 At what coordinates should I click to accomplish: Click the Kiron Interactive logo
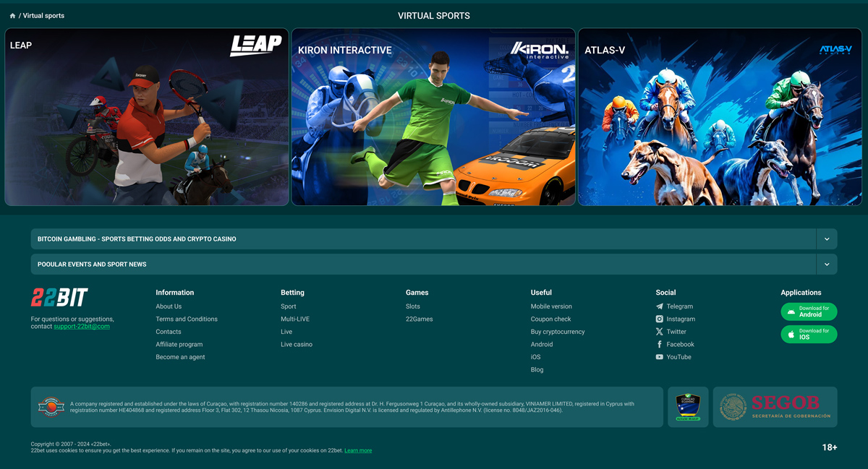coord(540,50)
